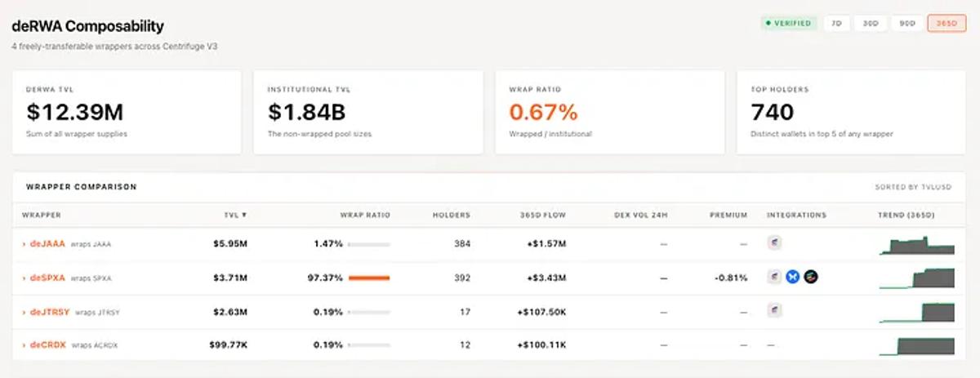Viewport: 980px width, 378px height.
Task: Click the -0.81% premium value
Action: tap(731, 278)
